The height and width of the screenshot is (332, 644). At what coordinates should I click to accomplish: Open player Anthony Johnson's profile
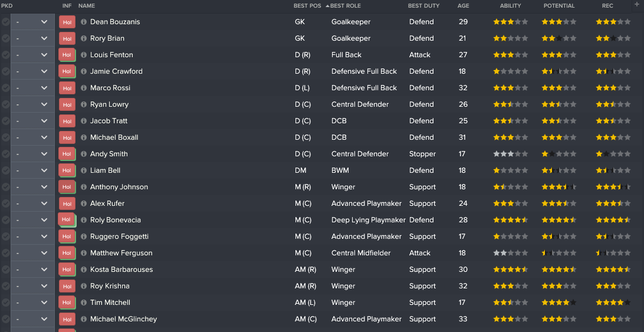[119, 187]
